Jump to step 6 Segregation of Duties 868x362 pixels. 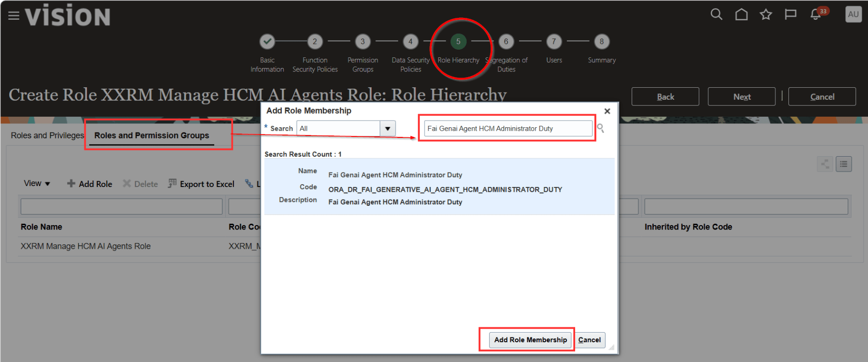(506, 42)
